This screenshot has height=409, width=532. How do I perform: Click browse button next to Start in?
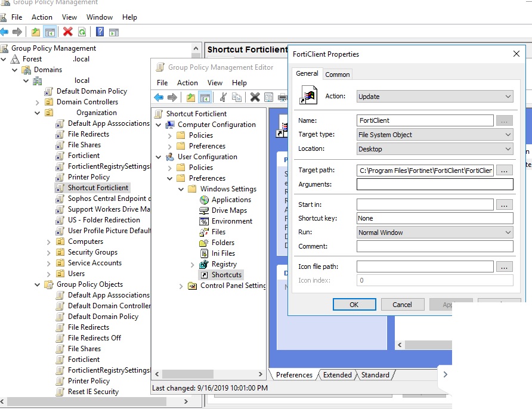[504, 205]
